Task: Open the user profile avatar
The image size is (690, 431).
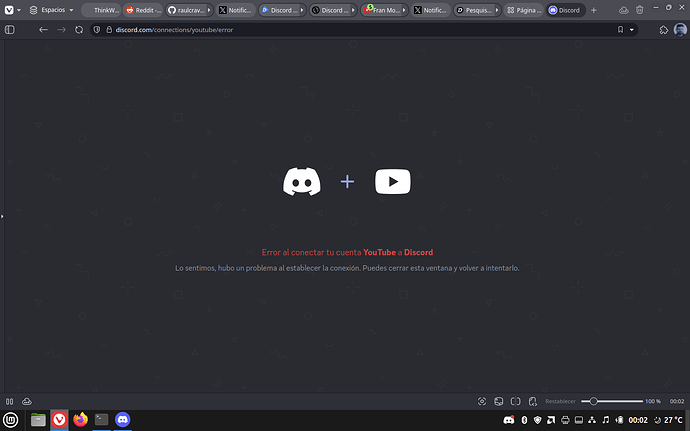Action: click(680, 29)
